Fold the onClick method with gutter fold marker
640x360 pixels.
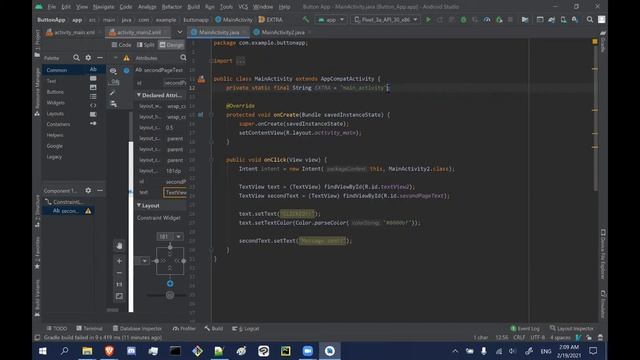(x=211, y=160)
